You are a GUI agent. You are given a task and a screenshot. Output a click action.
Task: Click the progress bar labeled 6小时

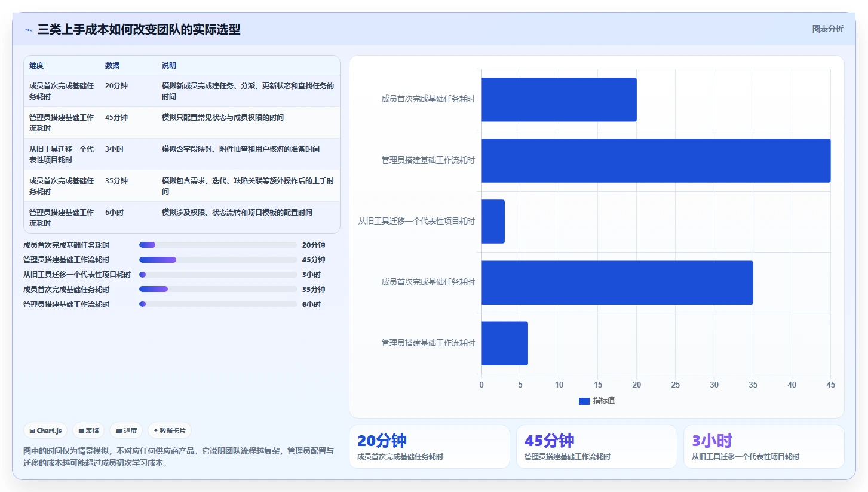point(218,305)
